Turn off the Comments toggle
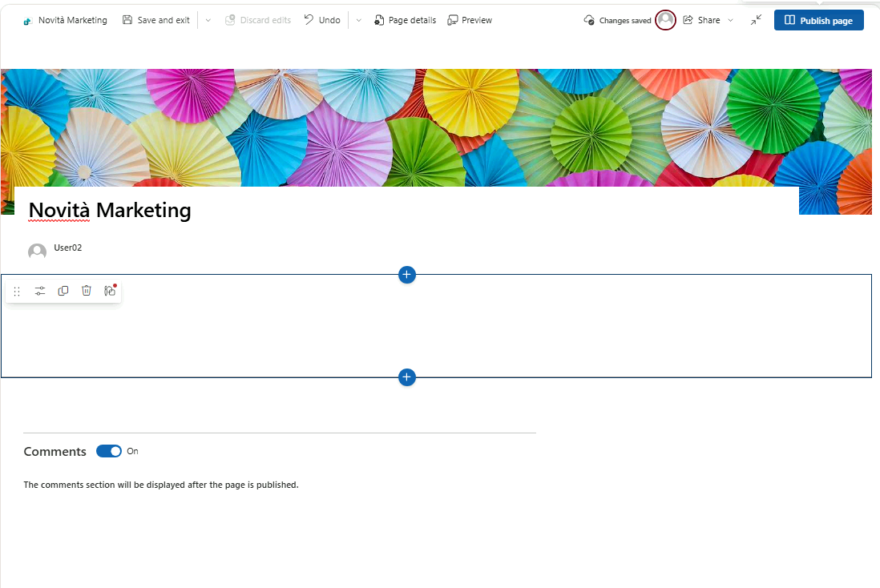 (109, 451)
